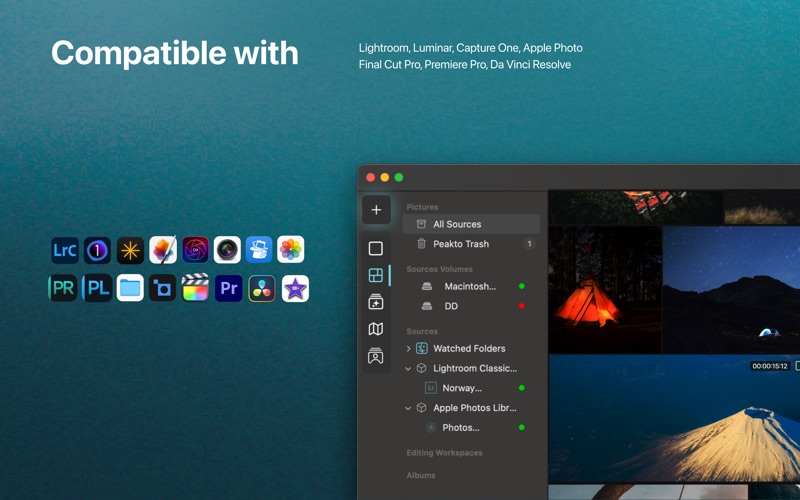Click the red close window button
This screenshot has height=500, width=800.
click(x=370, y=177)
